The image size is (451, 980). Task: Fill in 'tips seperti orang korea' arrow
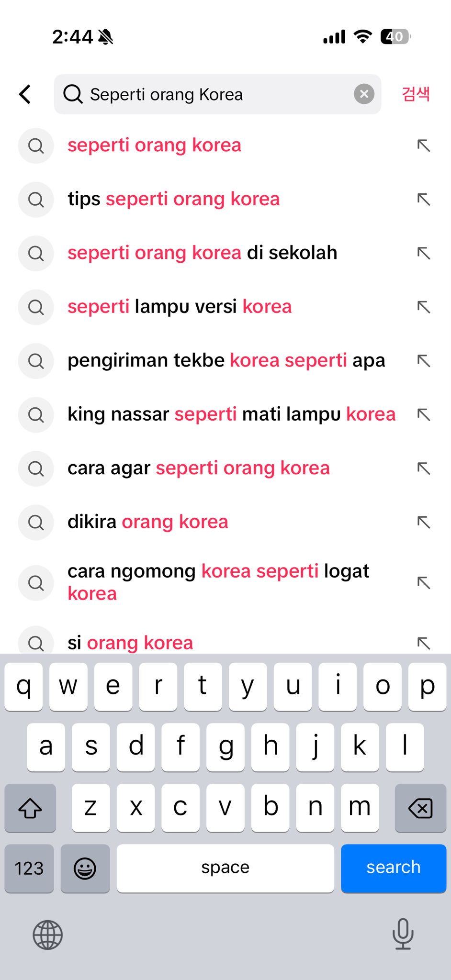pyautogui.click(x=424, y=199)
